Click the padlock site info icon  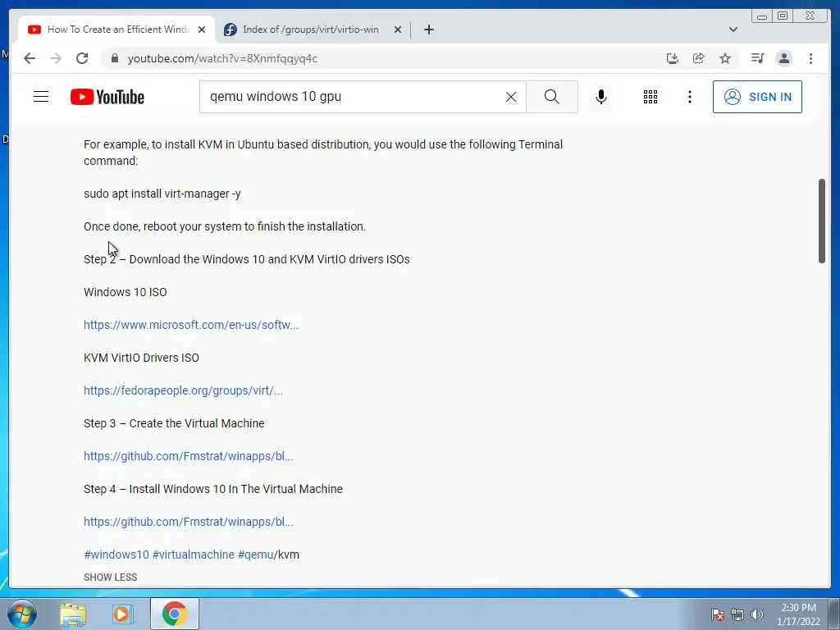pyautogui.click(x=115, y=58)
